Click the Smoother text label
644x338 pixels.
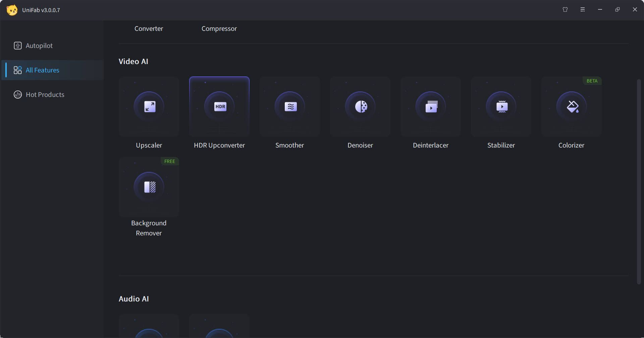tap(290, 145)
